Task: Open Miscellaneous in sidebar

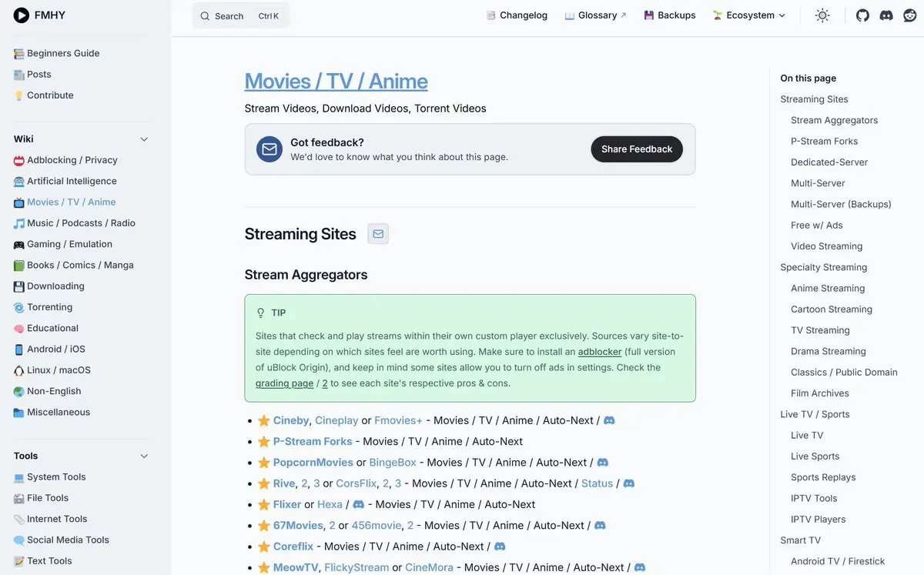Action: [x=59, y=413]
